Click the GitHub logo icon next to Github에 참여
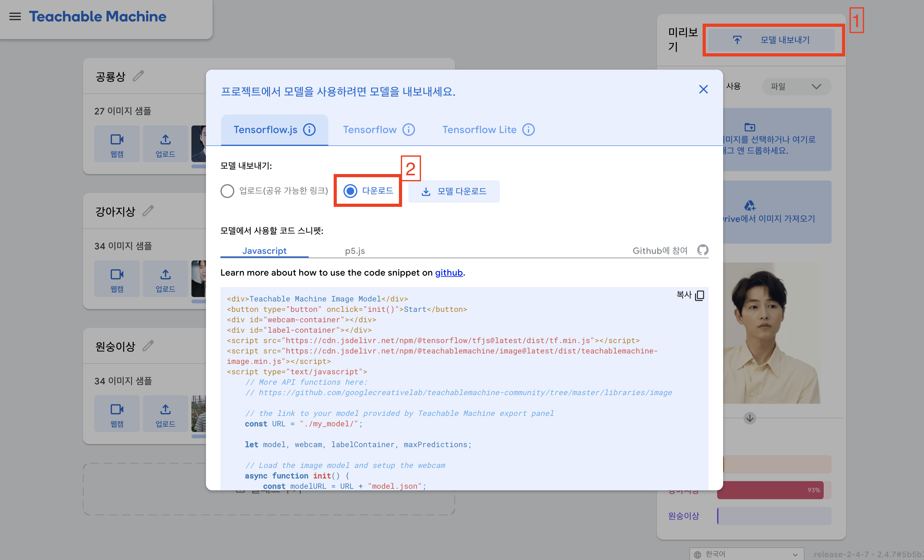Image resolution: width=924 pixels, height=560 pixels. pos(703,250)
